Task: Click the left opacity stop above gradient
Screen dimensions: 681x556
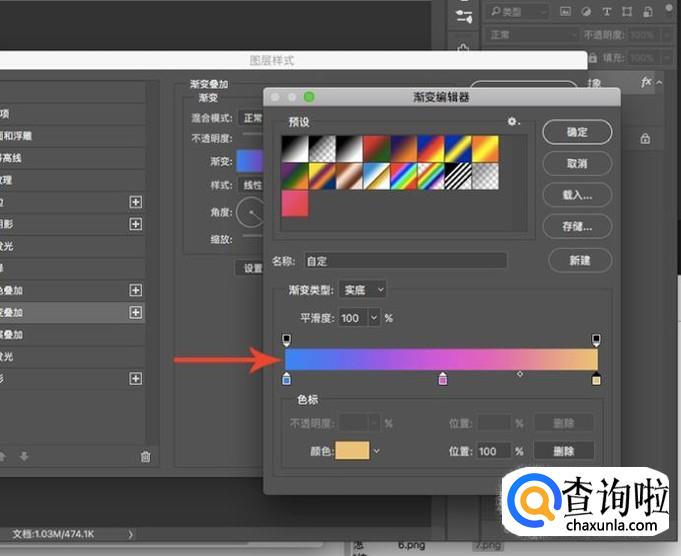Action: [287, 340]
